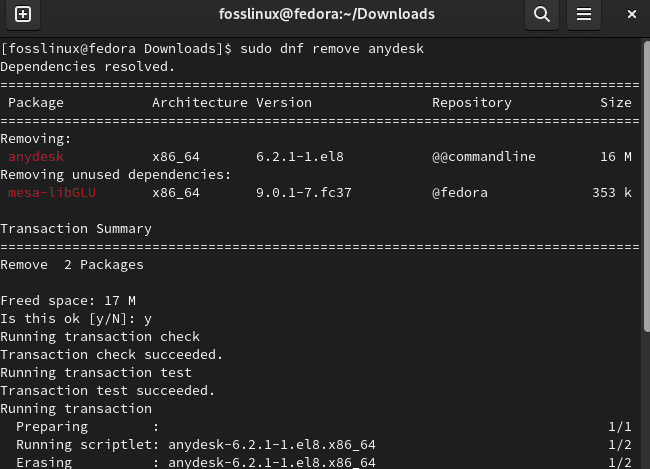The height and width of the screenshot is (469, 650).
Task: Click the red 'anydesk' package name
Action: coord(36,157)
